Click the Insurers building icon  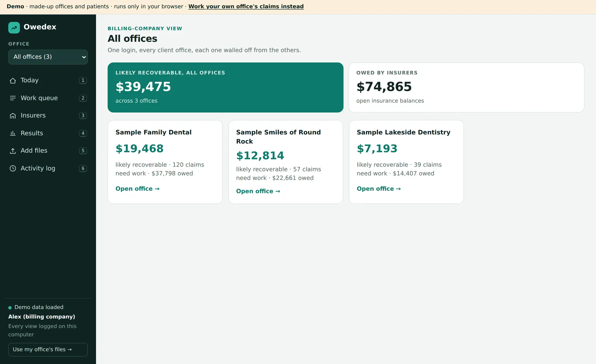pyautogui.click(x=13, y=116)
